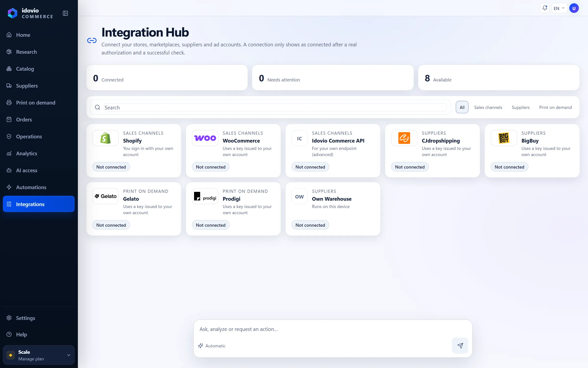Click the Integration Hub link icon
Viewport: 588px width, 368px height.
click(92, 40)
